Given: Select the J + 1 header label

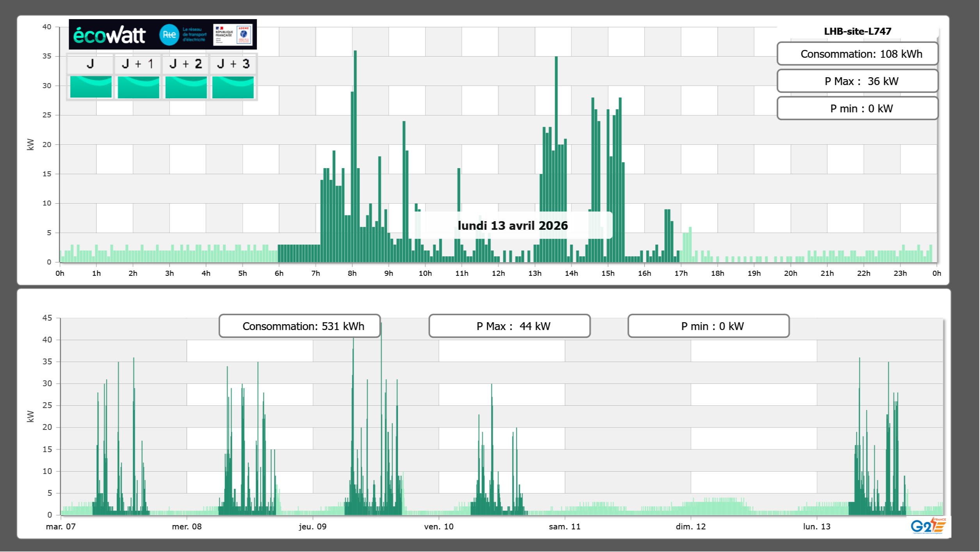Looking at the screenshot, I should pos(137,64).
